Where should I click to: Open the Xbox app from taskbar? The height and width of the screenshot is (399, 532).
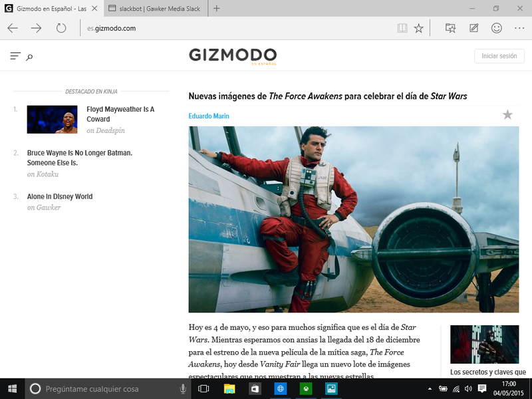(306, 389)
